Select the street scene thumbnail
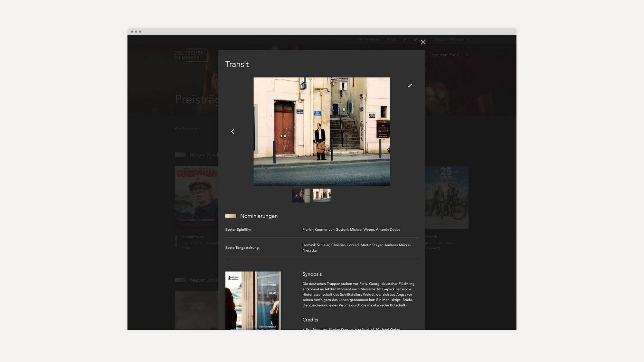The height and width of the screenshot is (362, 644). pos(322,195)
